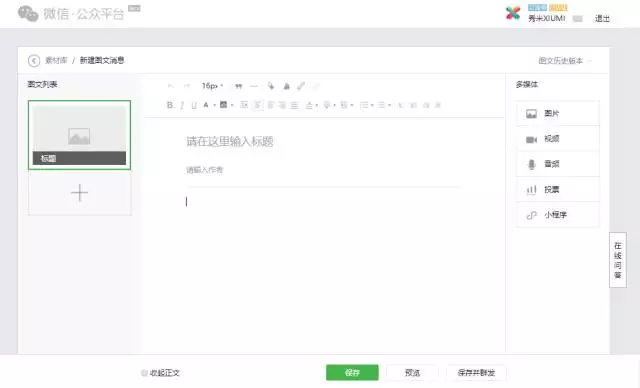This screenshot has height=388, width=640.
Task: Click 退出 to log out
Action: pos(602,18)
